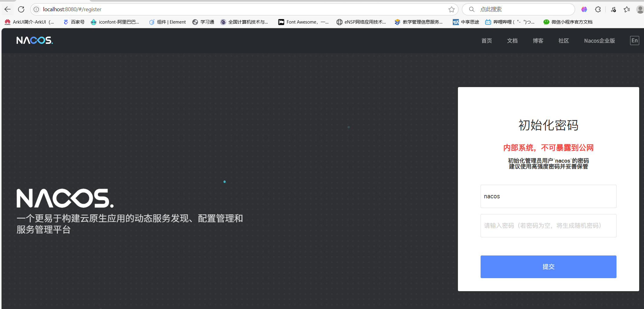Click the site info icon in address bar

pyautogui.click(x=36, y=9)
